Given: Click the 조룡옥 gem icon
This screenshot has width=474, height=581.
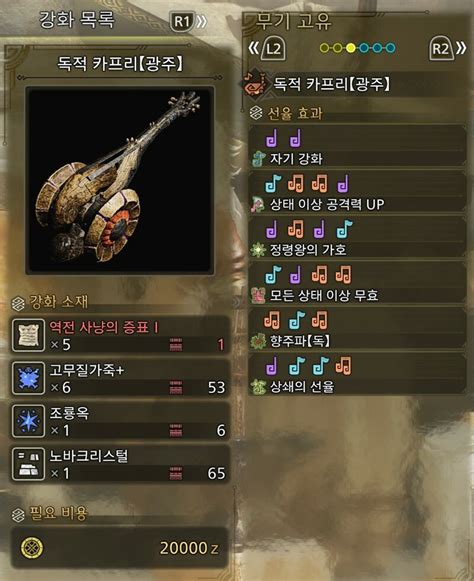Looking at the screenshot, I should coord(28,421).
